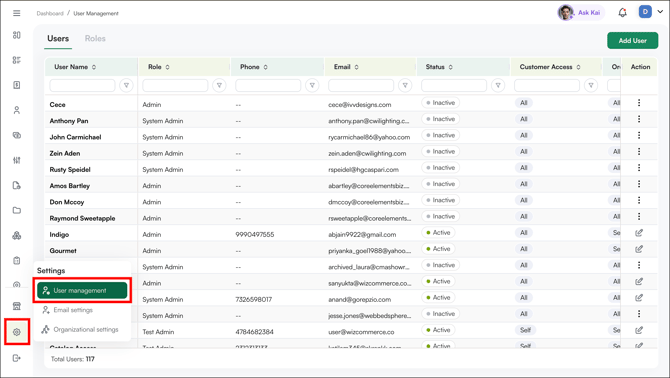
Task: Click the filter funnel for Email column
Action: coord(405,85)
